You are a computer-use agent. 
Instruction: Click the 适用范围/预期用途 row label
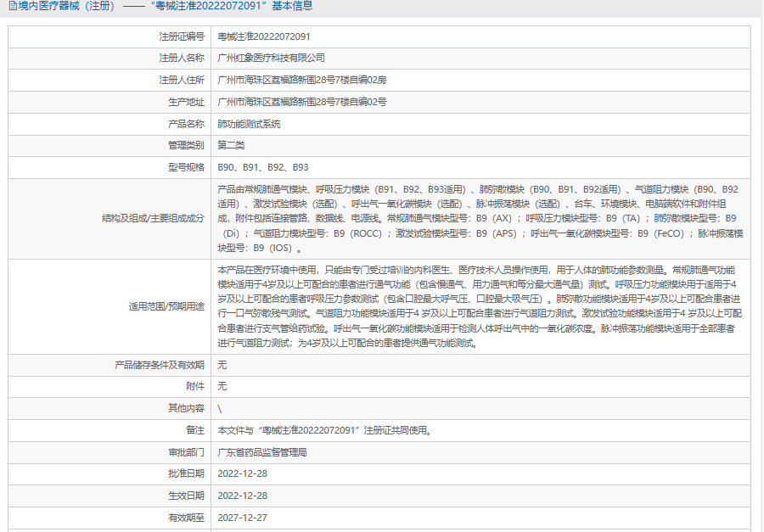tap(166, 305)
